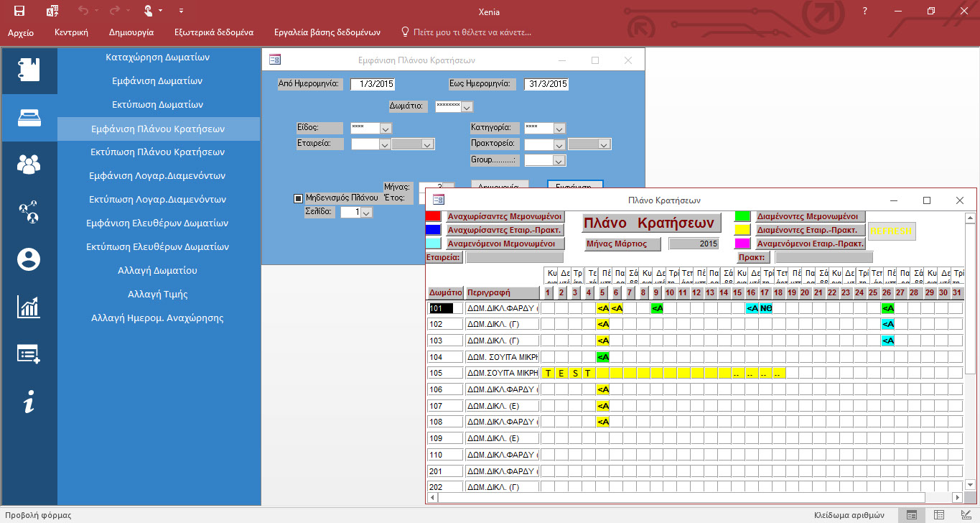Click the list-with-plus sidebar icon
The width and height of the screenshot is (980, 523).
click(x=29, y=354)
